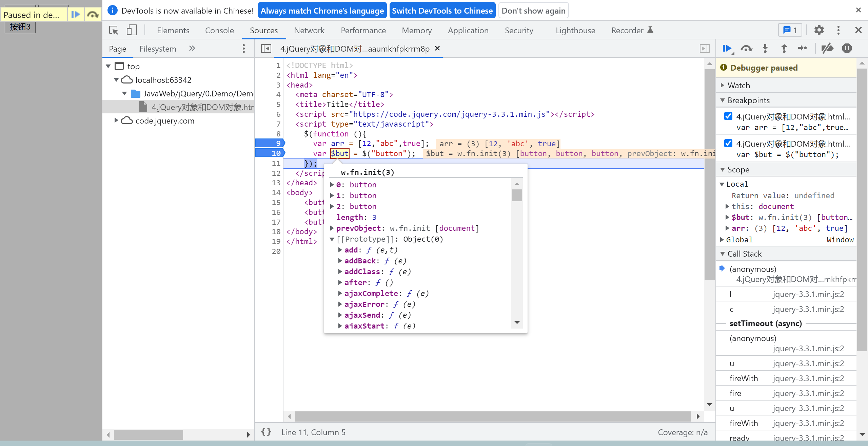The width and height of the screenshot is (868, 446).
Task: Open the customize DevTools three-dot menu
Action: pos(839,30)
